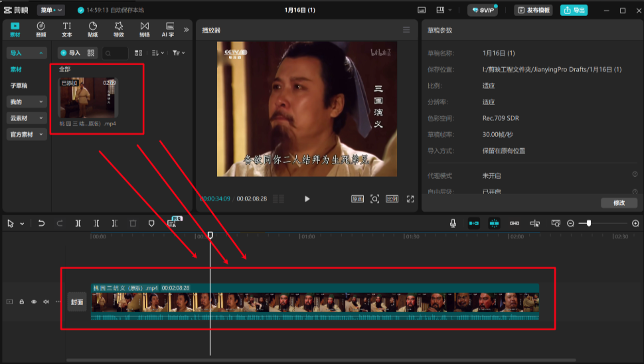This screenshot has width=644, height=364.
Task: Expand the 菜单 menu dropdown
Action: [51, 10]
